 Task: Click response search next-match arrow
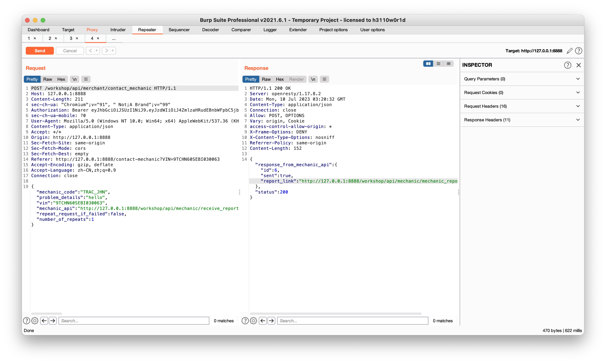[271, 320]
